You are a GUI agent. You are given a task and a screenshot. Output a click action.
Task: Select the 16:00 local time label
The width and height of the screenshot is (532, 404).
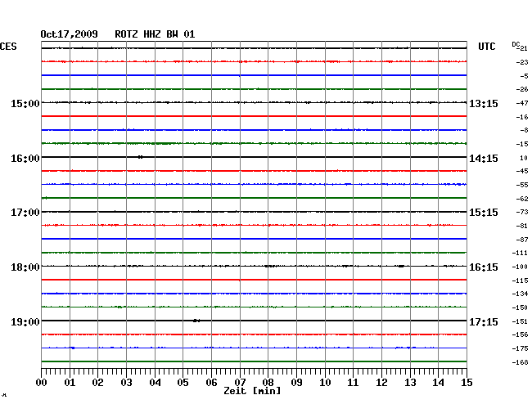pos(25,159)
